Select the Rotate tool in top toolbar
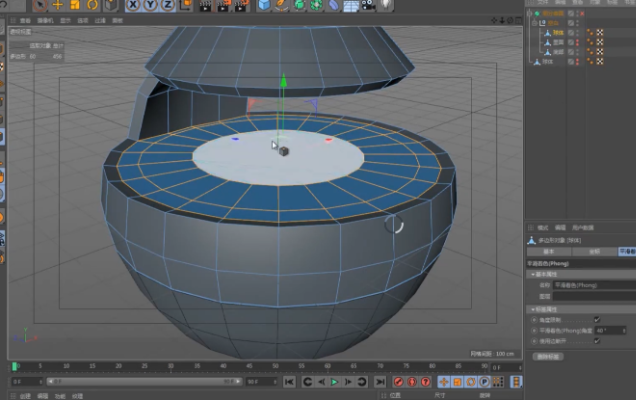 [x=92, y=5]
